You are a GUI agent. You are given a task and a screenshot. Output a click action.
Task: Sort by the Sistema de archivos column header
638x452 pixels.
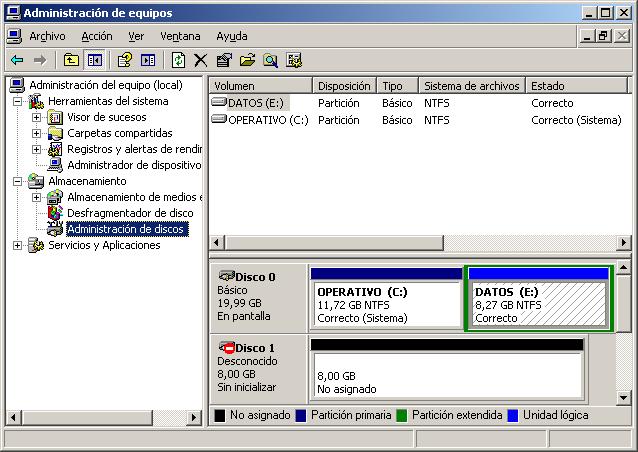471,86
